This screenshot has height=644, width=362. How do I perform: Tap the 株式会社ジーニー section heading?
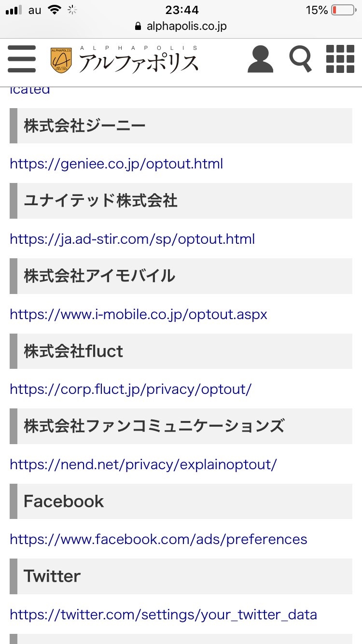click(x=84, y=126)
